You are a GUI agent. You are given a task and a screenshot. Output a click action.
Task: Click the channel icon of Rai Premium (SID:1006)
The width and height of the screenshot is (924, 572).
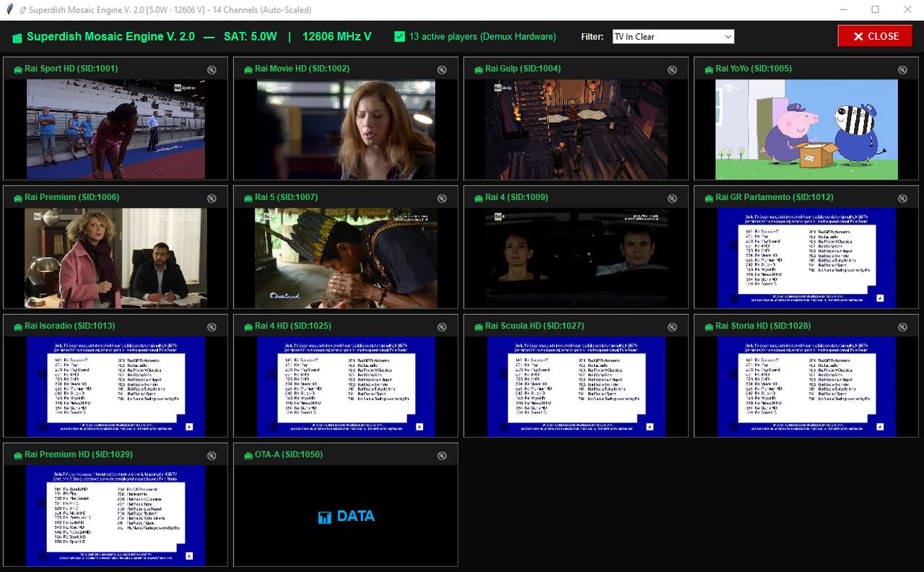[17, 198]
